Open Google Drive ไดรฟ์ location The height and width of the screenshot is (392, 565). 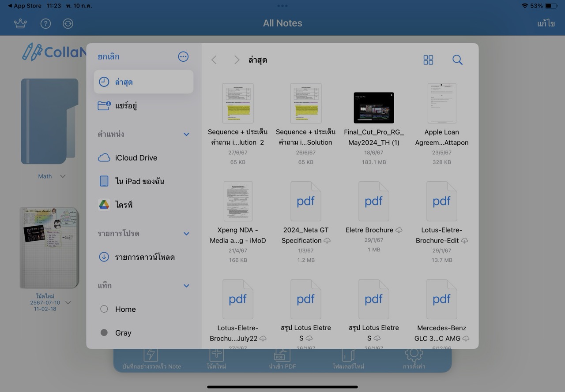click(124, 205)
